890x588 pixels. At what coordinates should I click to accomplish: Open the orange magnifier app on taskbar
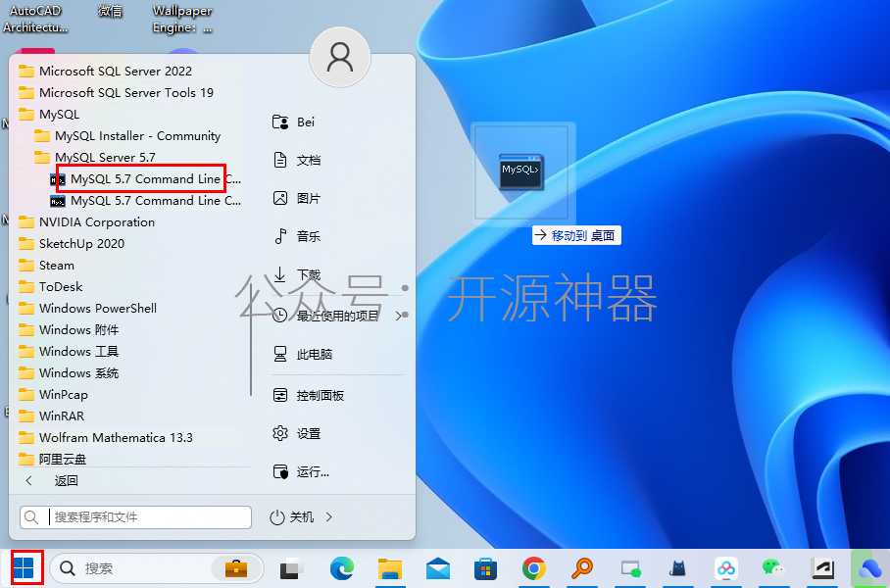(582, 568)
